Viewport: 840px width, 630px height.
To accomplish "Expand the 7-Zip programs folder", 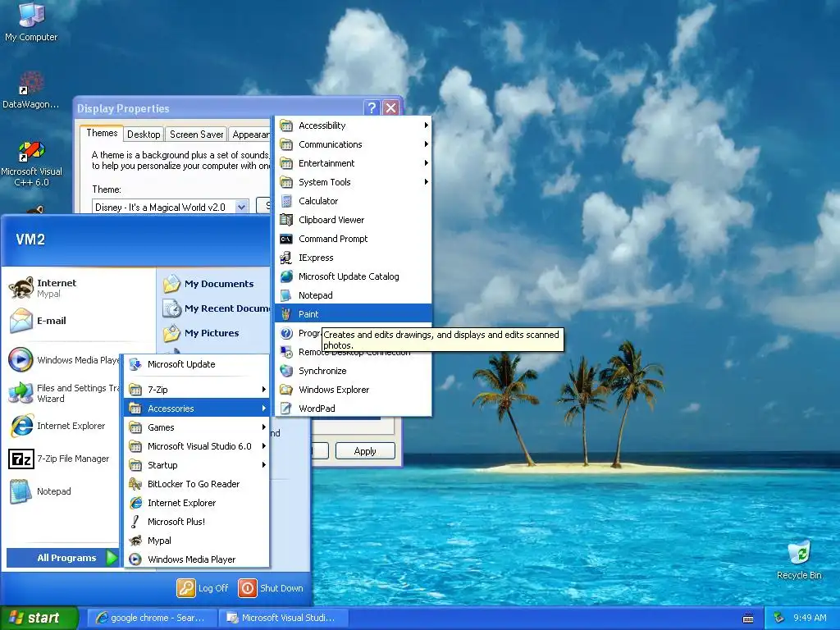I will [197, 390].
